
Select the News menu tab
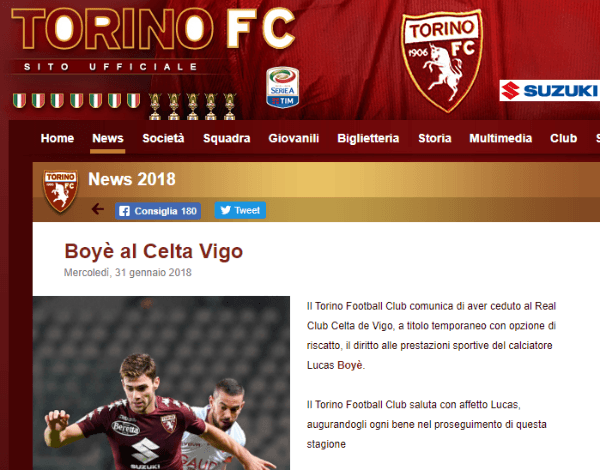tap(108, 138)
